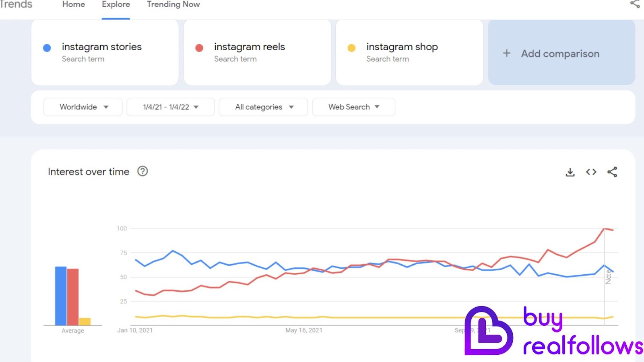Click the yellow dot for instagram shop
The width and height of the screenshot is (644, 362).
coord(351,48)
